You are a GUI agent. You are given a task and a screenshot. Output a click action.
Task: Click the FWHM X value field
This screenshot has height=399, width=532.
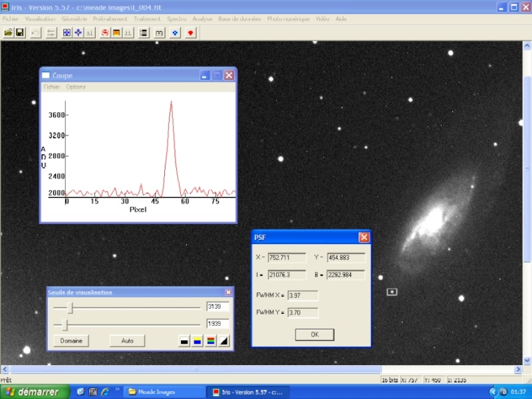[x=303, y=296]
